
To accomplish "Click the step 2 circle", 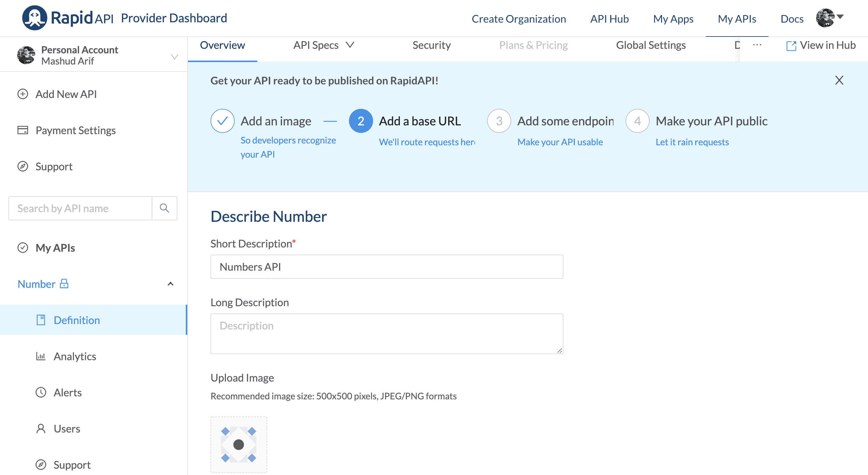I will coord(360,121).
